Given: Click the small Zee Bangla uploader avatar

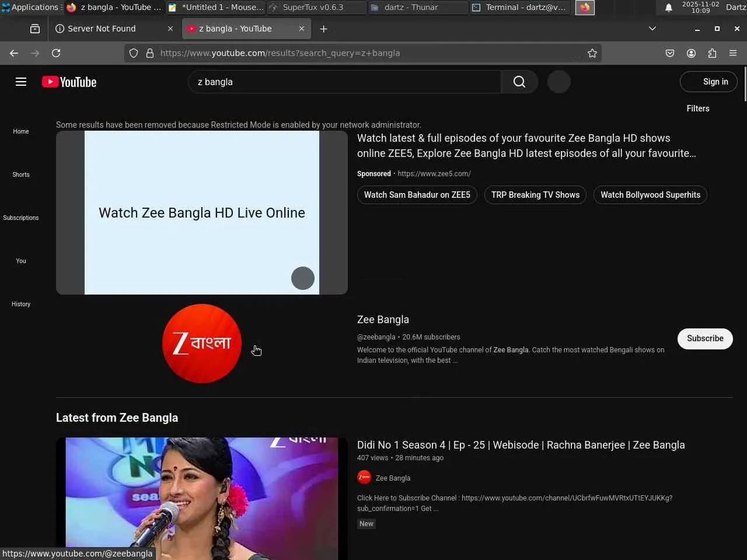Looking at the screenshot, I should [x=364, y=478].
